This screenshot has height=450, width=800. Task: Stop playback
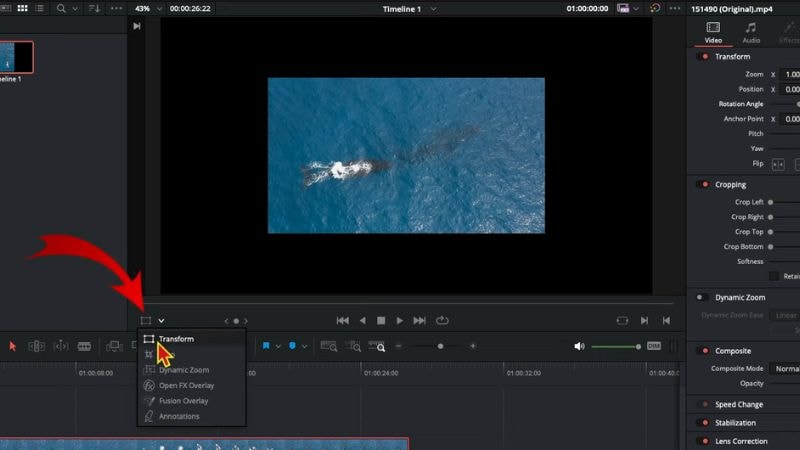pos(381,320)
